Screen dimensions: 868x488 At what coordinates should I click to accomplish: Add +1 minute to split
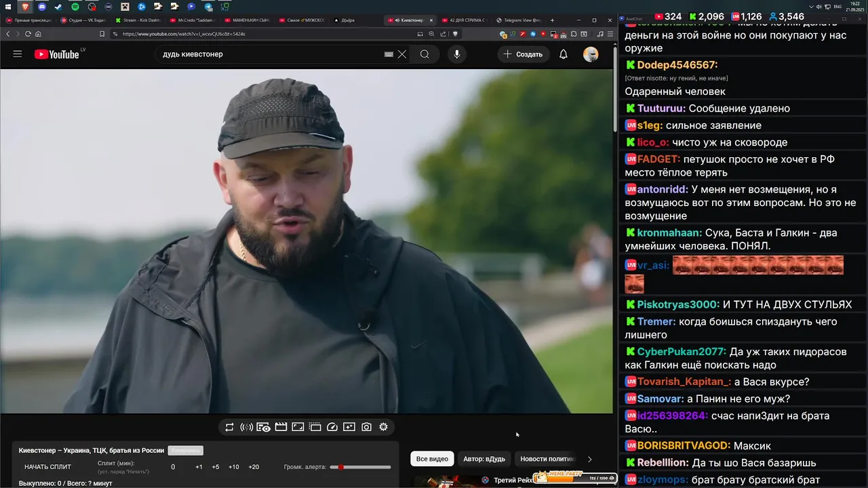click(199, 467)
